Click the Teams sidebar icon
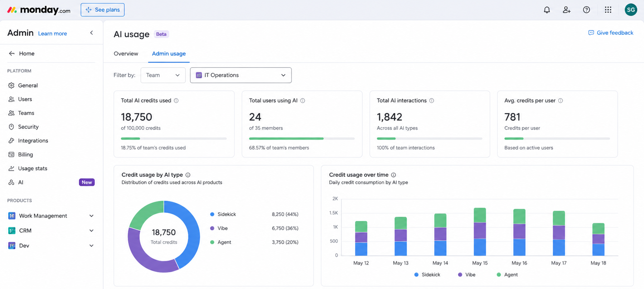Screen dimensions: 644x289 click(x=11, y=113)
